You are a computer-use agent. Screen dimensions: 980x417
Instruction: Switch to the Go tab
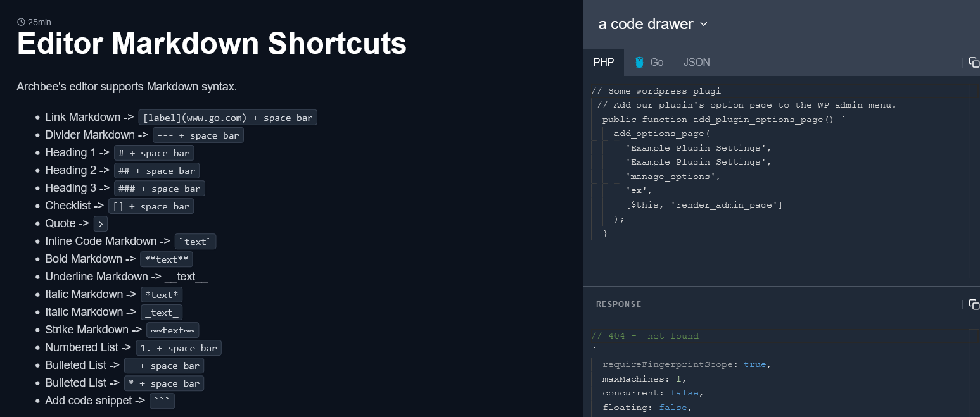(x=657, y=62)
